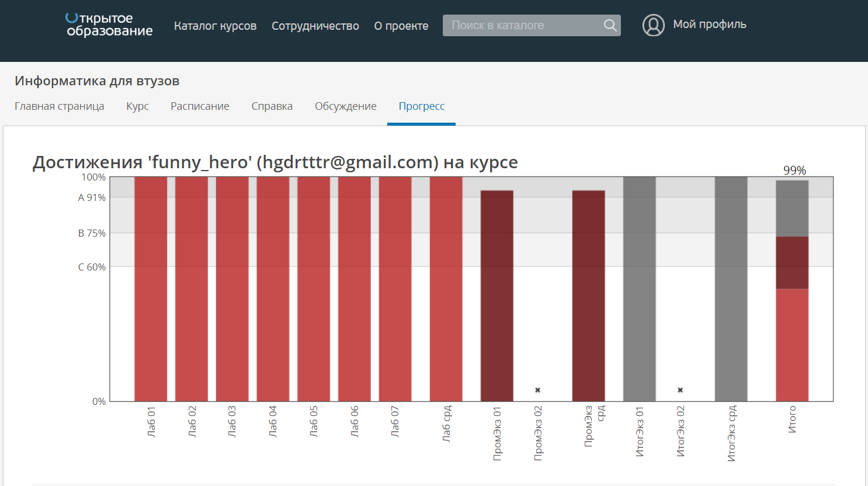
Task: Type in the Поиск в каталоге field
Action: (523, 25)
